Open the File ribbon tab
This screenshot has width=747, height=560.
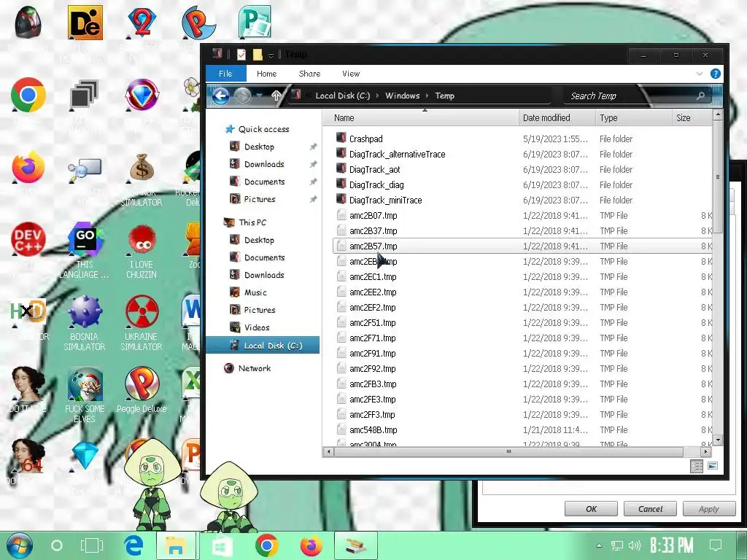[x=225, y=74]
